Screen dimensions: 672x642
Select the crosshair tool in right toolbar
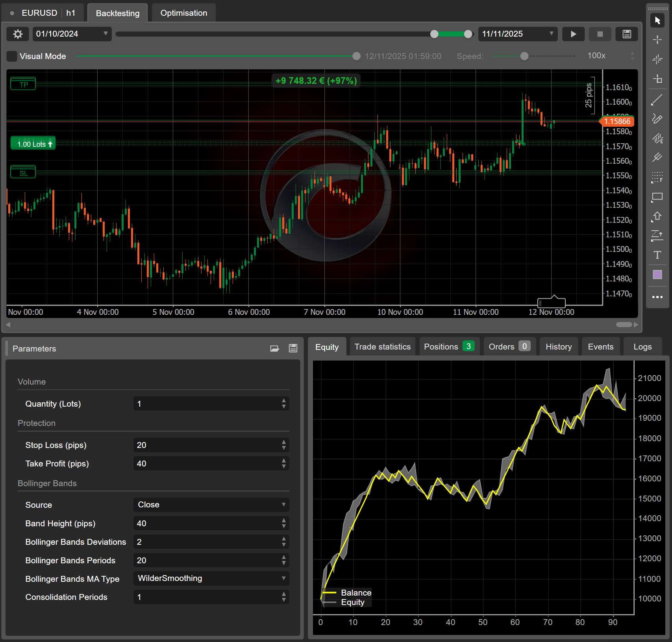tap(657, 40)
